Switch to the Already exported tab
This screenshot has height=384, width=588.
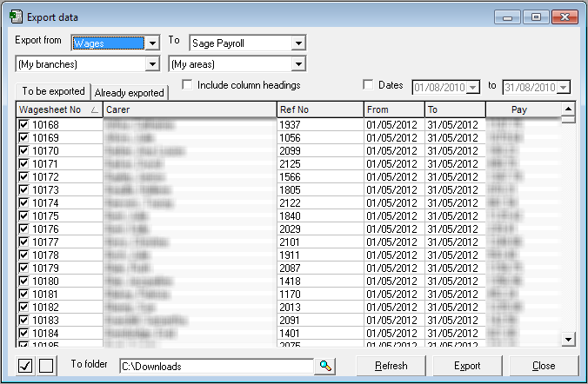129,93
